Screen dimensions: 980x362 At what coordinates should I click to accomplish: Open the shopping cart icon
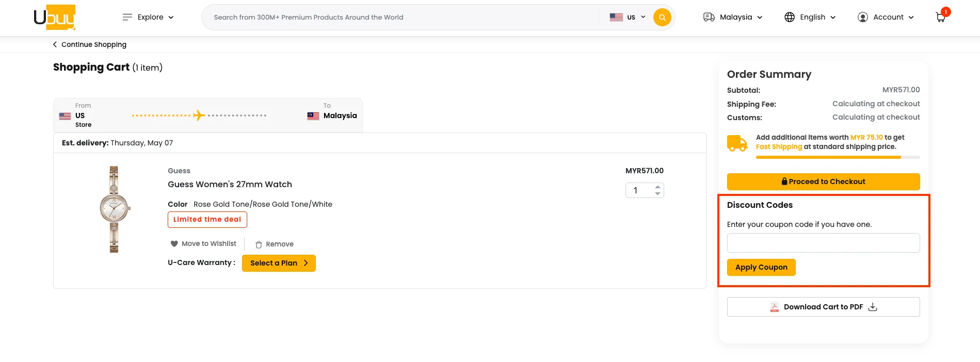coord(941,17)
